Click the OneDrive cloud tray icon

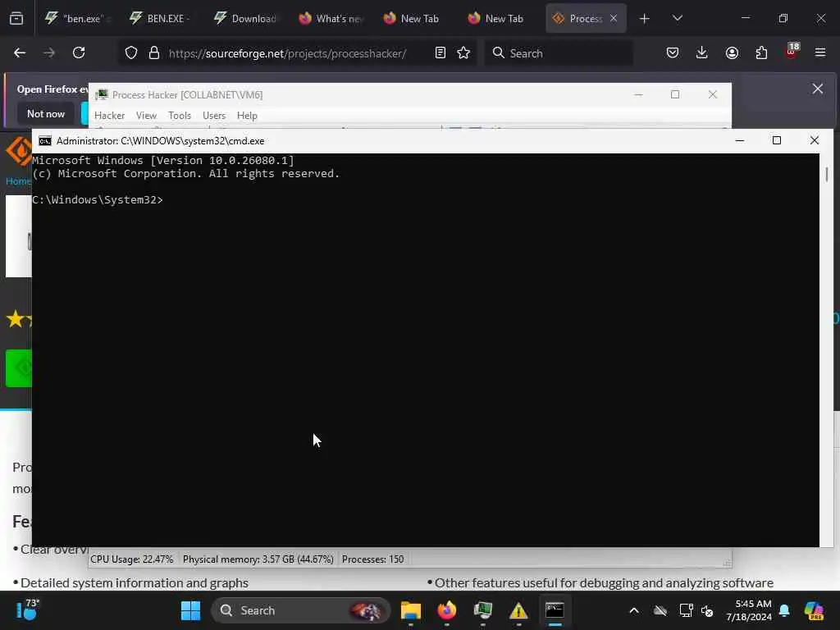click(x=660, y=610)
